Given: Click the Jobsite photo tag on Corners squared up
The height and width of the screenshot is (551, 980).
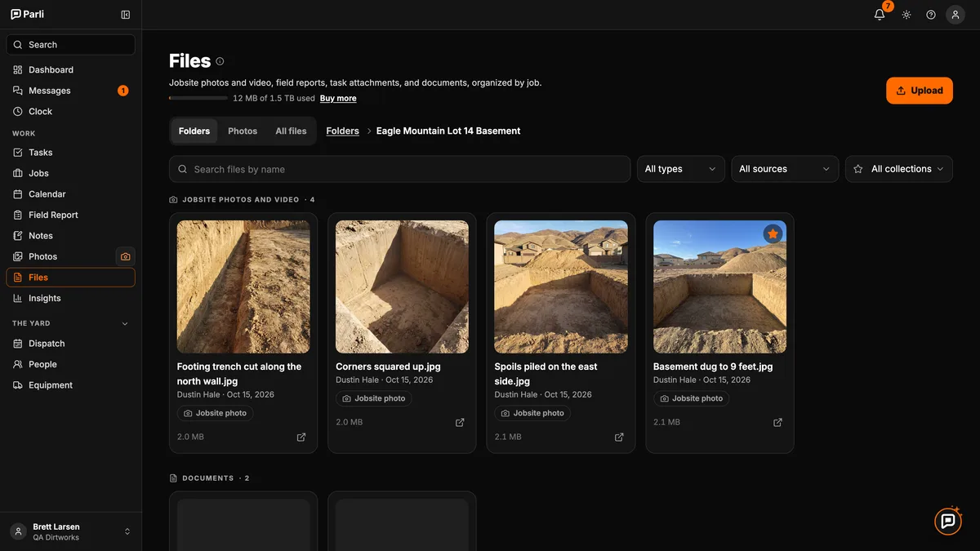Looking at the screenshot, I should point(374,398).
